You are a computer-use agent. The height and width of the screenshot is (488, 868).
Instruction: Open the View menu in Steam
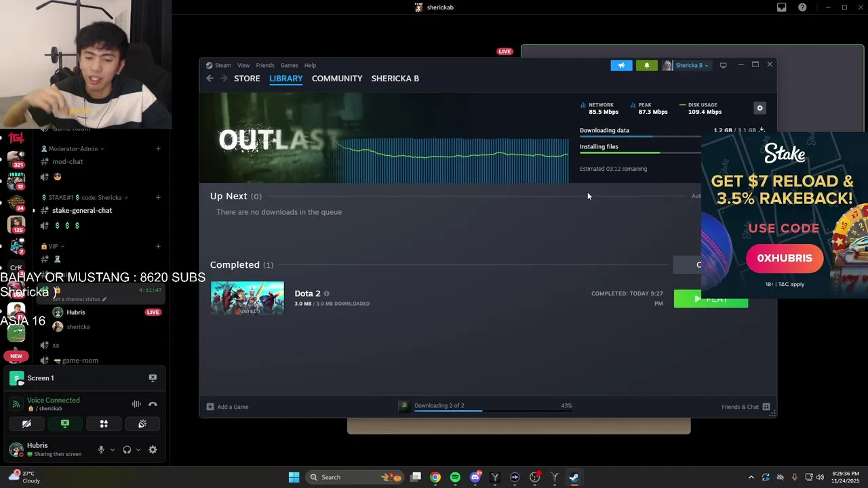coord(243,65)
